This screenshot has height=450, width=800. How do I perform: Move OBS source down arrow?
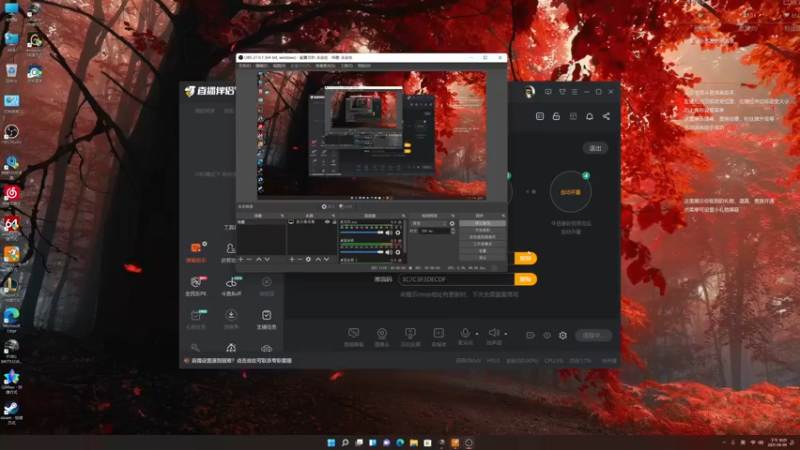point(327,260)
